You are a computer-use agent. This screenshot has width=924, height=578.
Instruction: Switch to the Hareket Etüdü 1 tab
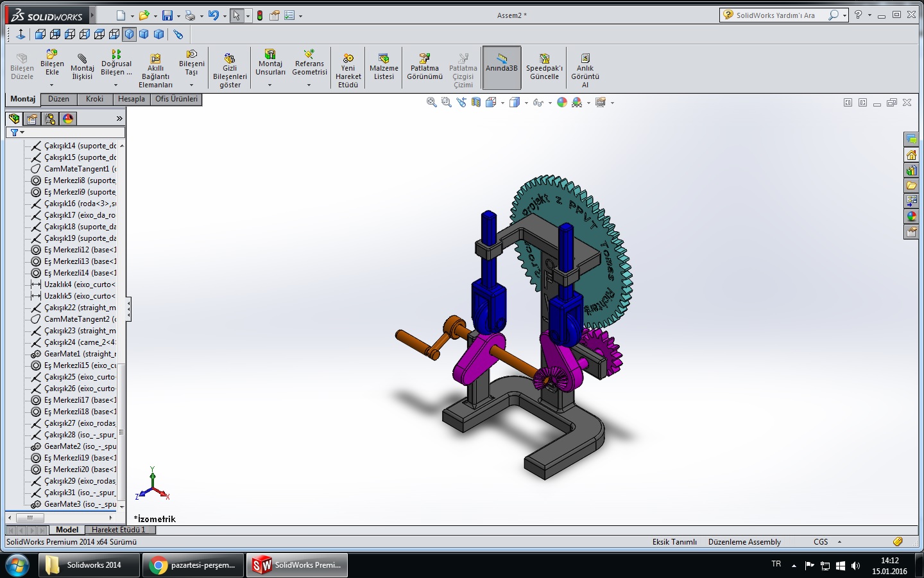[119, 530]
